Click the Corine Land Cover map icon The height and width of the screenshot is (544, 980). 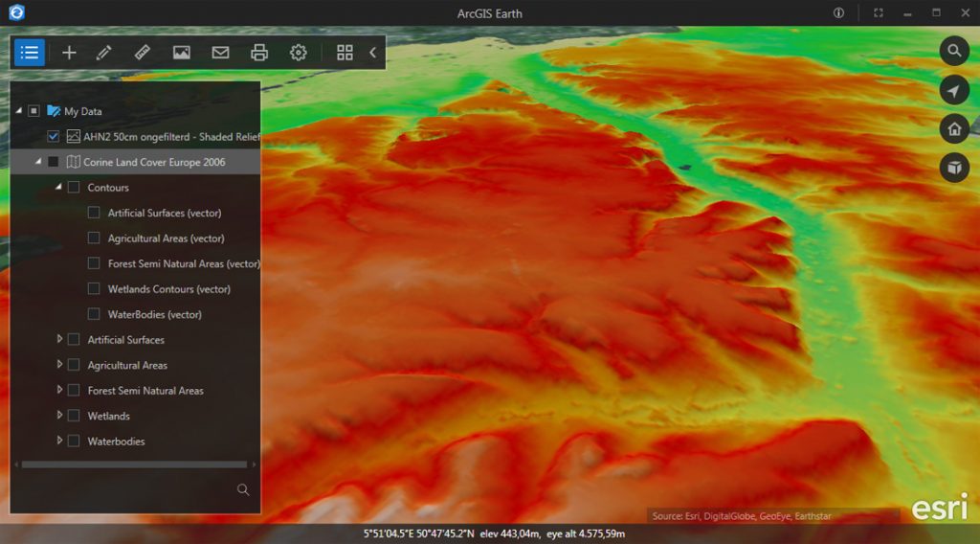tap(73, 162)
